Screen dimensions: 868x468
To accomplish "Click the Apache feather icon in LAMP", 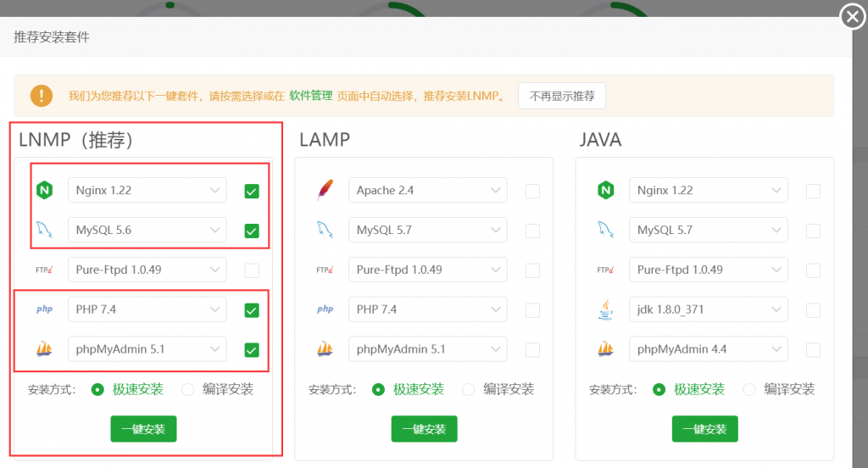I will 325,191.
